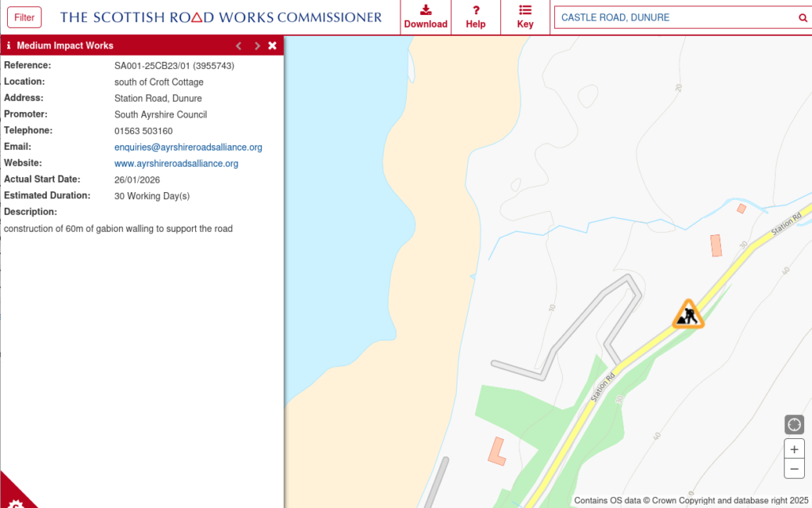Select the road works marker on map
Image resolution: width=812 pixels, height=508 pixels.
coord(688,314)
